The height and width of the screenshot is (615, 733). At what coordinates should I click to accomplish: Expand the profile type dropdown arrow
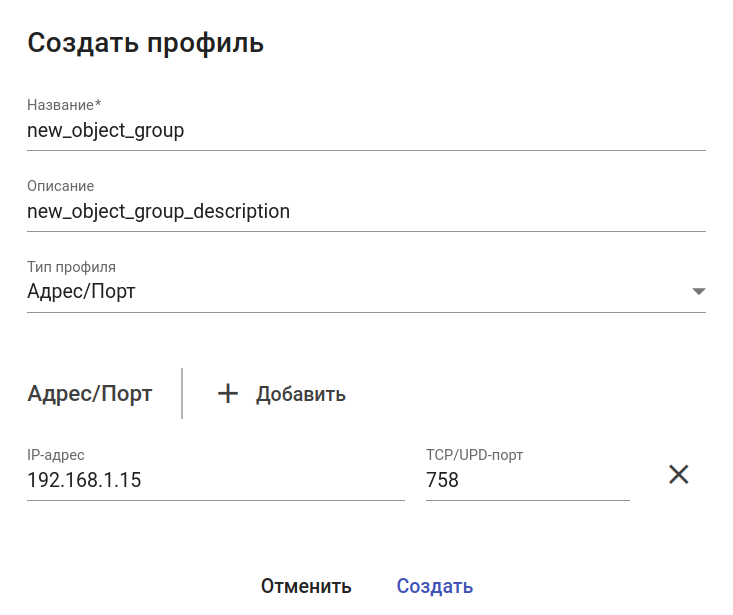click(698, 292)
